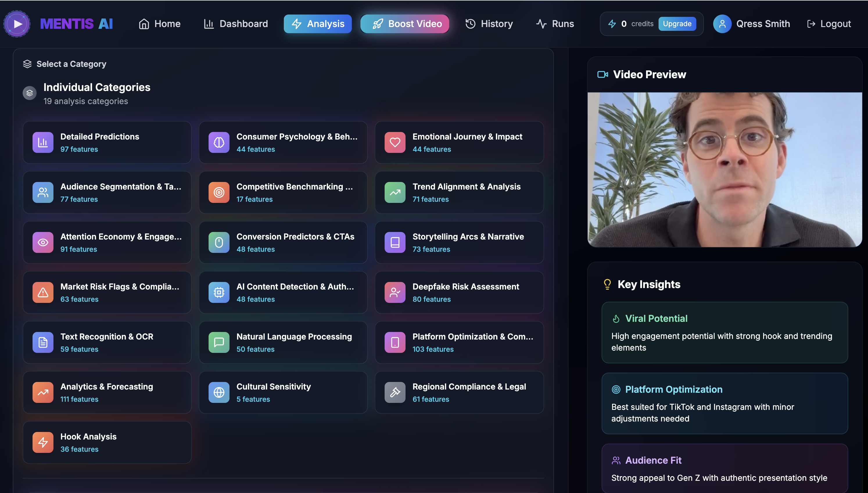This screenshot has width=868, height=493.
Task: Log out using the Logout link
Action: tap(829, 24)
